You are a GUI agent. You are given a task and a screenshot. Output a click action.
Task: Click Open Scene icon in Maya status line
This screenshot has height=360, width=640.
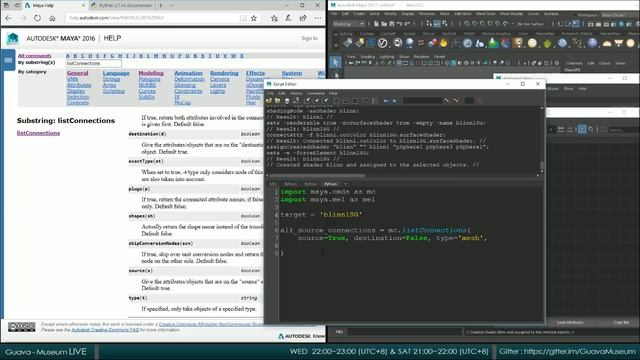tap(384, 24)
